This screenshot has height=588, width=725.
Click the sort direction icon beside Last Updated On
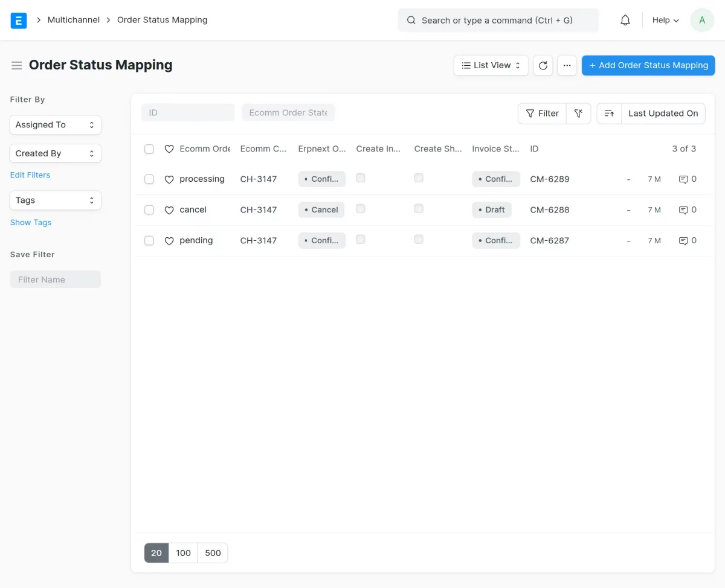[x=608, y=113]
